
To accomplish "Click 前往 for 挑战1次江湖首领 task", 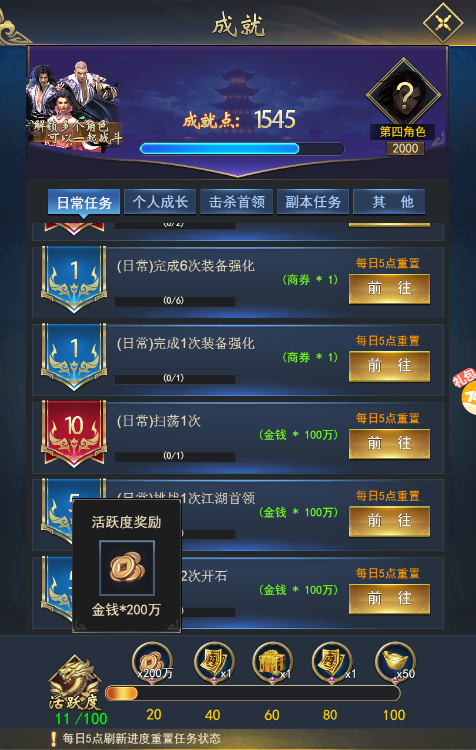I will (389, 521).
